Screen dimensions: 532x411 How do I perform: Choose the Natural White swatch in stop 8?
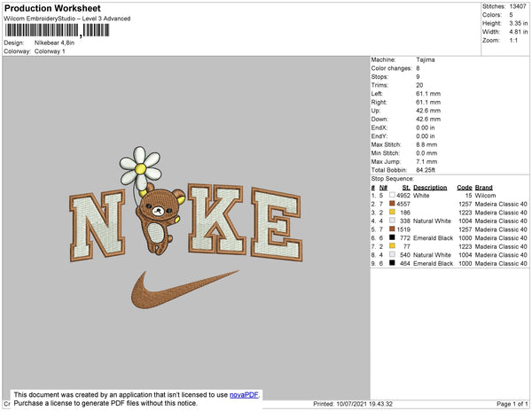tap(392, 254)
